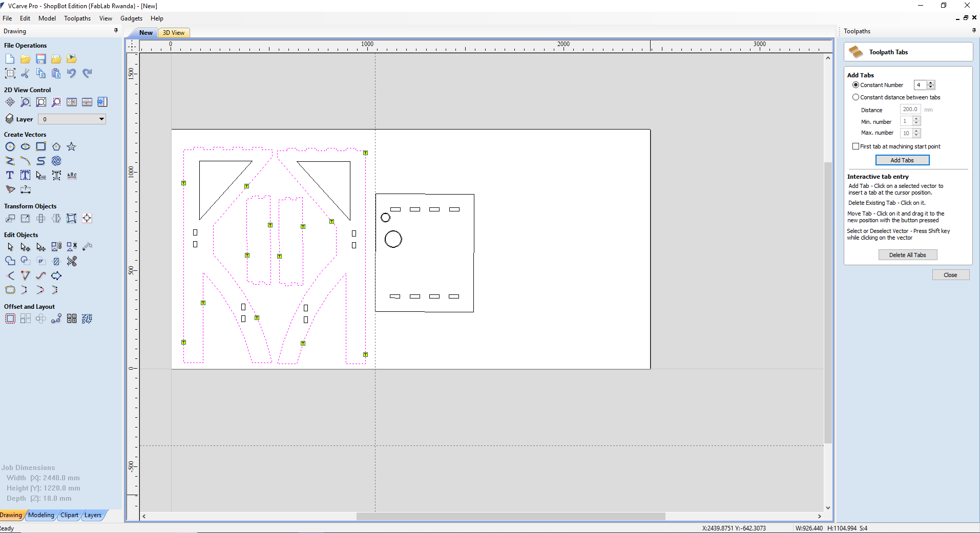Zoom to the selected objects
Image resolution: width=980 pixels, height=533 pixels.
pos(56,102)
